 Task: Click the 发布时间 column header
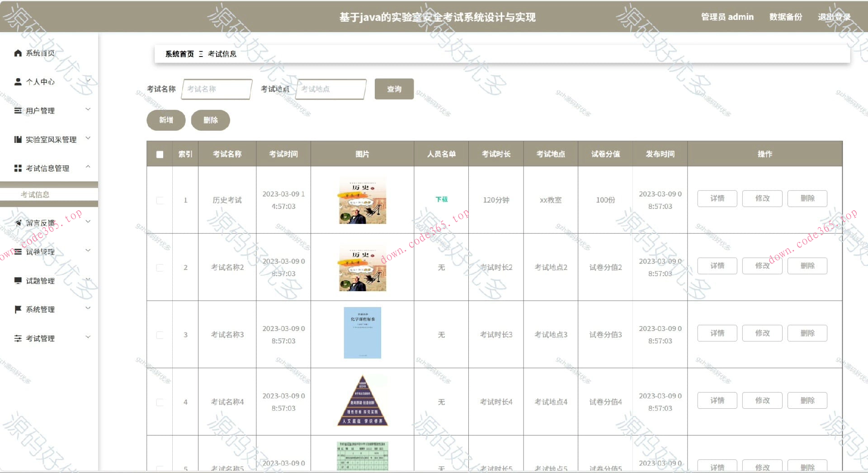pos(660,154)
